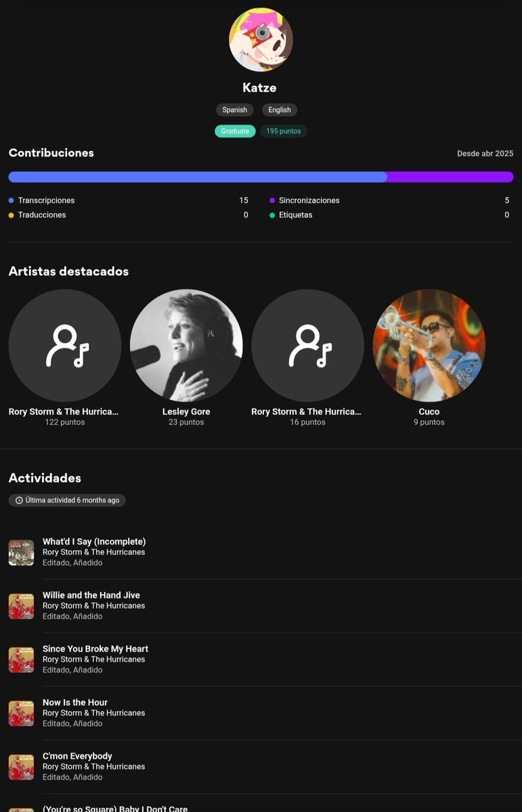The image size is (522, 812).
Task: Click the Contribuciones section heading
Action: 51,153
